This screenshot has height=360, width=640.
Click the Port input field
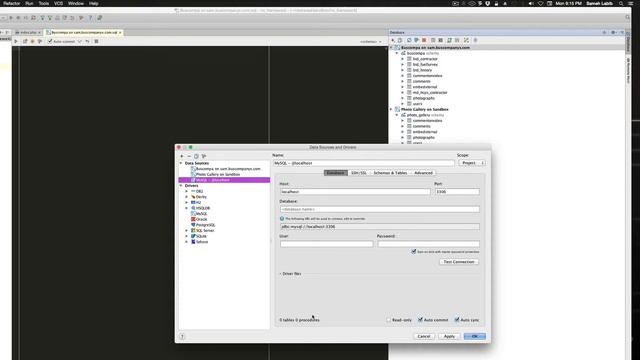coord(457,191)
